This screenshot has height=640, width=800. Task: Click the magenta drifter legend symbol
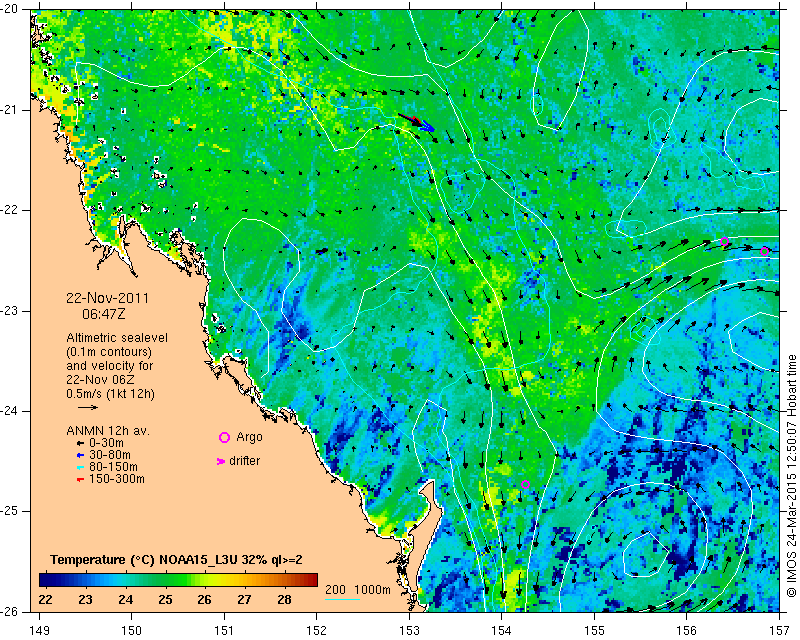click(221, 461)
